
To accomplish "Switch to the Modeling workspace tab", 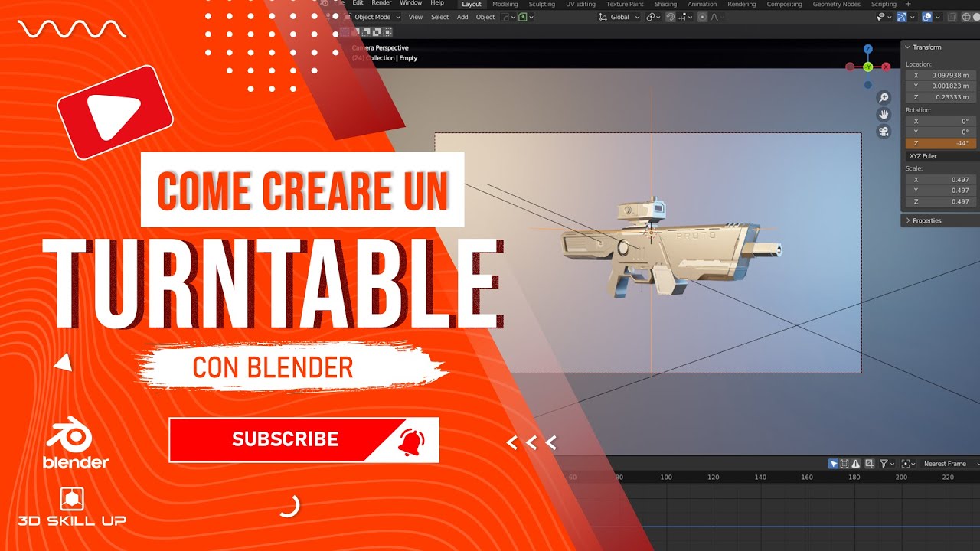I will pyautogui.click(x=505, y=4).
